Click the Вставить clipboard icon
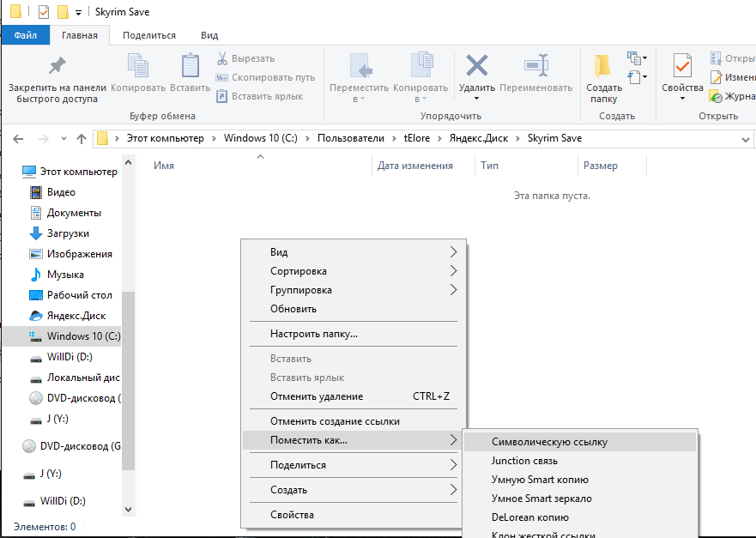This screenshot has height=538, width=756. pos(190,65)
